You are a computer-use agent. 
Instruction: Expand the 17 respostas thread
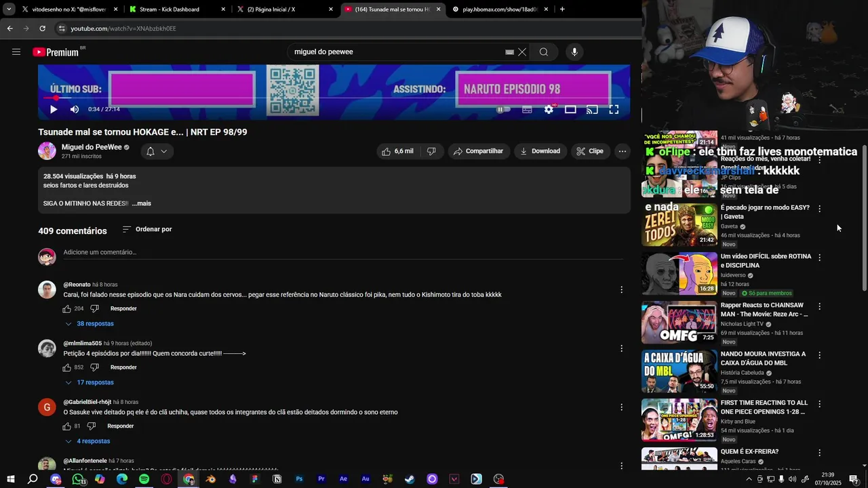click(90, 382)
